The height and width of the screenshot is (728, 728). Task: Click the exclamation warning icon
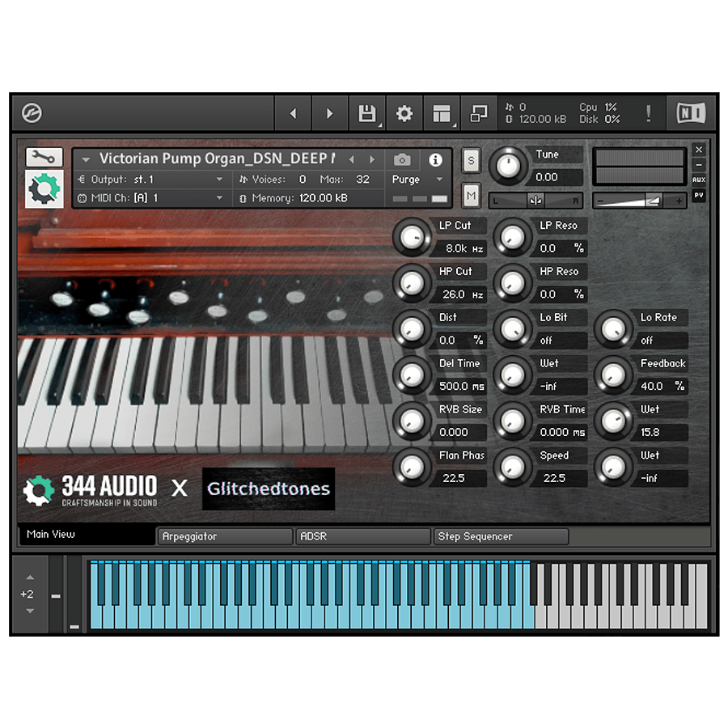(648, 113)
